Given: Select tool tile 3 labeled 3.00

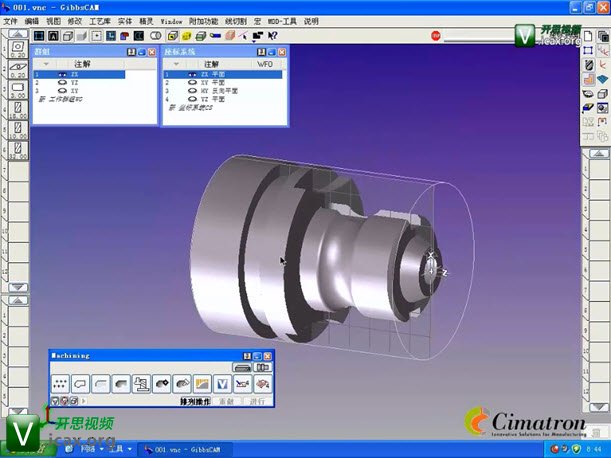Looking at the screenshot, I should pos(18,89).
